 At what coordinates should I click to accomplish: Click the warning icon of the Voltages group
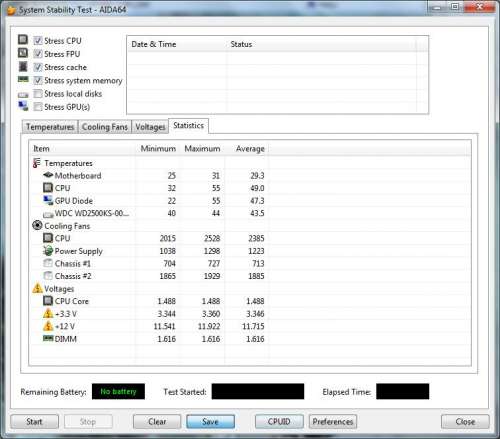click(37, 288)
